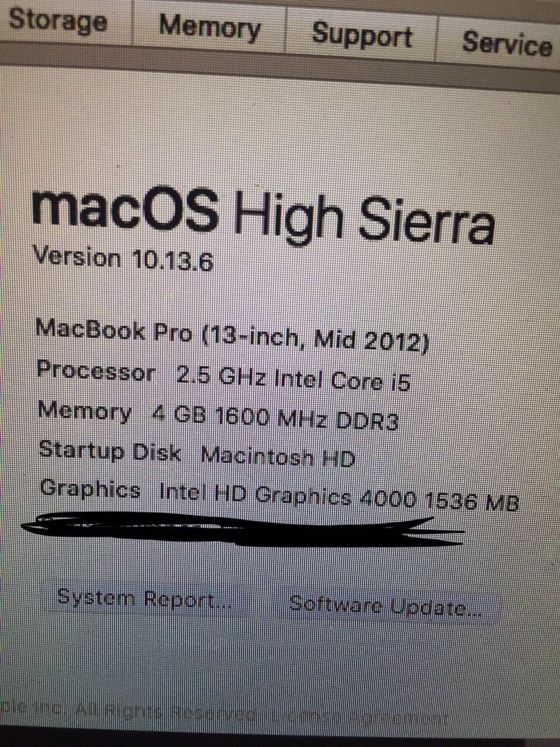Click the macOS High Sierra title
The image size is (560, 747).
pyautogui.click(x=263, y=215)
